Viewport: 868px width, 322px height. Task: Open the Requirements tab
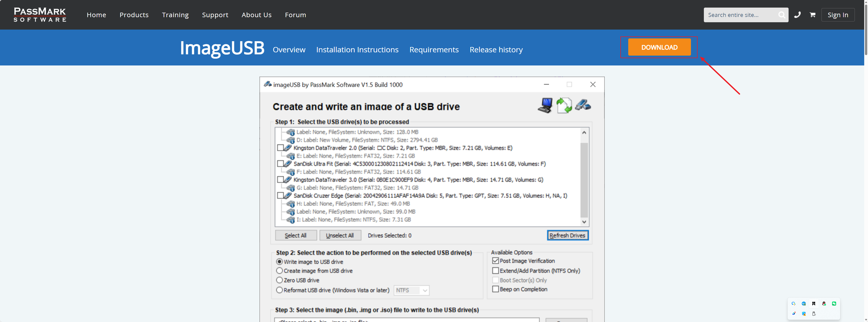tap(434, 50)
